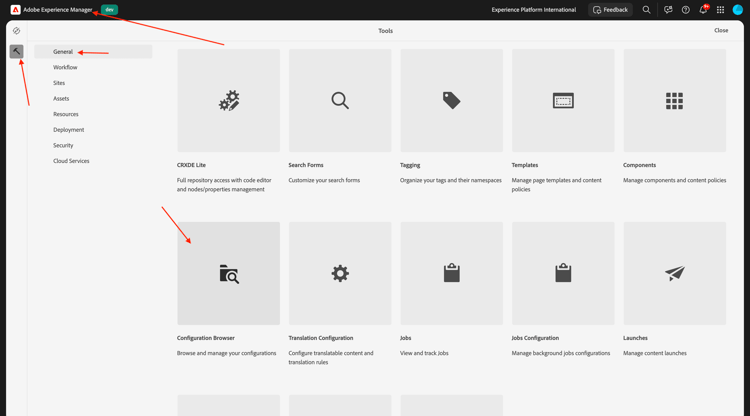Image resolution: width=750 pixels, height=416 pixels.
Task: Click 'Browse and manage your configurations' text
Action: (226, 353)
